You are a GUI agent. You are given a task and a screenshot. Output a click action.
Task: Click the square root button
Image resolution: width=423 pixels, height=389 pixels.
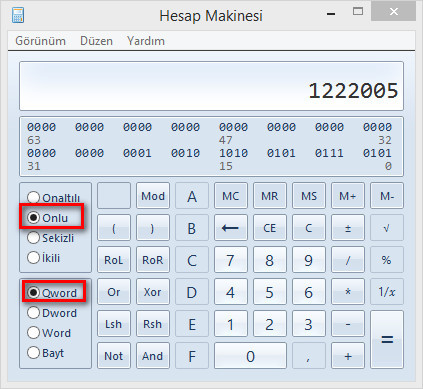pos(387,228)
